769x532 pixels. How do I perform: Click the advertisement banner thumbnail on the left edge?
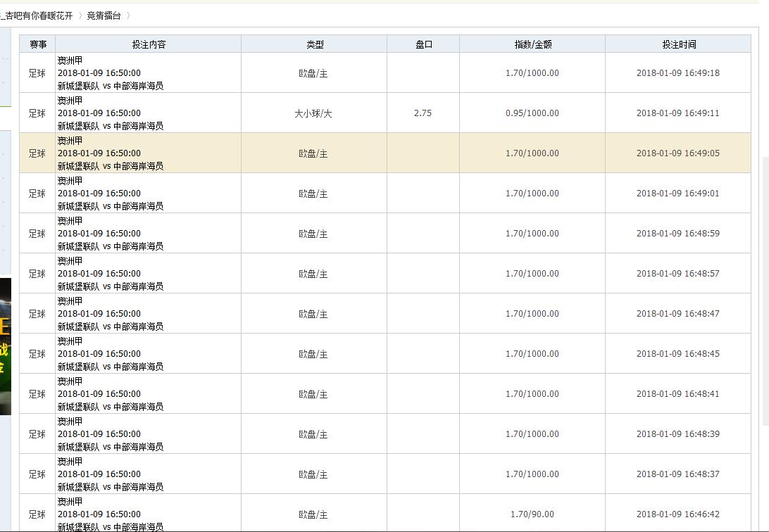point(6,346)
